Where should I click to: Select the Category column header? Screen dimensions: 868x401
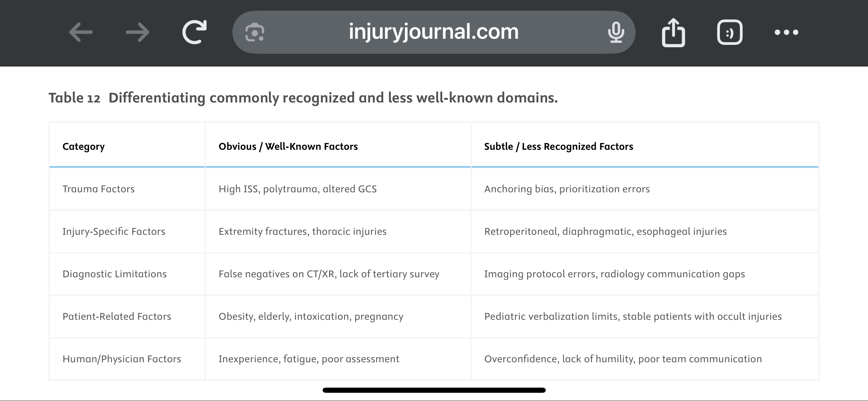point(83,147)
